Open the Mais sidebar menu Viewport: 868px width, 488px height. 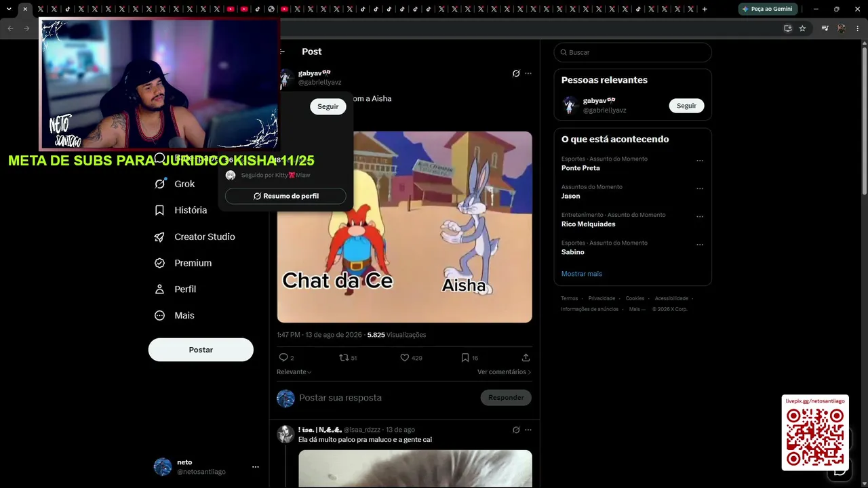(x=174, y=315)
